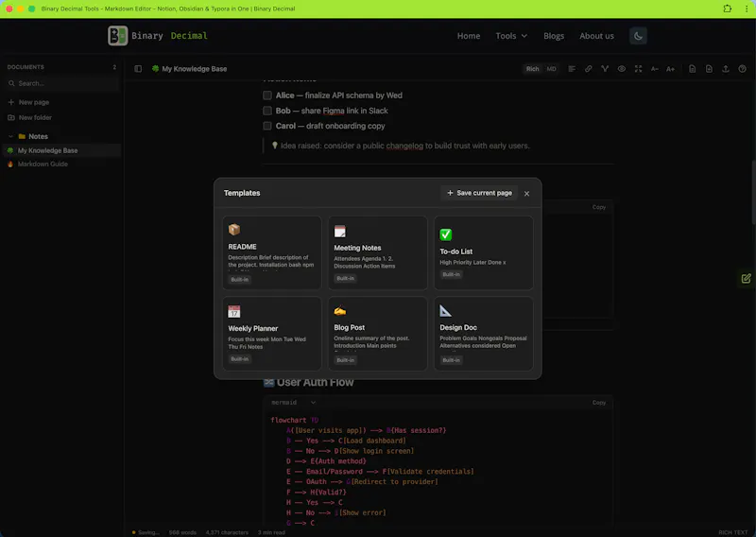Choose the To-do List template card
The image size is (756, 537).
point(484,252)
